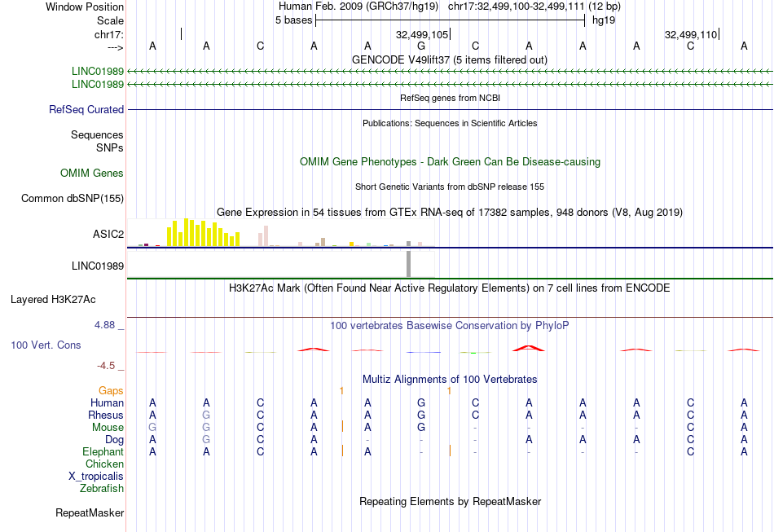Click the chr17:32,499,100-32,499,111 (12 bp) position text
Screen dimensions: 774x532
534,7
